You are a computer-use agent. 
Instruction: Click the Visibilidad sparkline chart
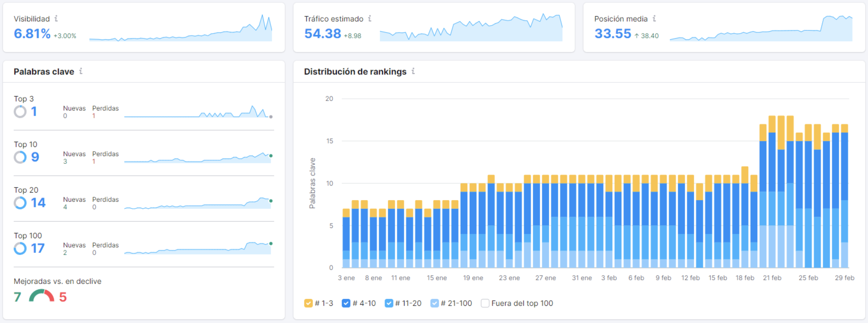pos(181,28)
